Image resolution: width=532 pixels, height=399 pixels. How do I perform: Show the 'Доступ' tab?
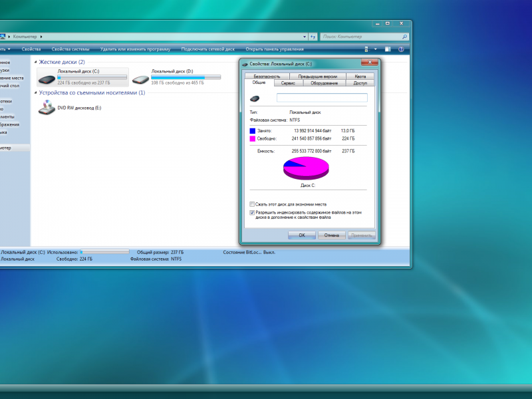point(360,83)
